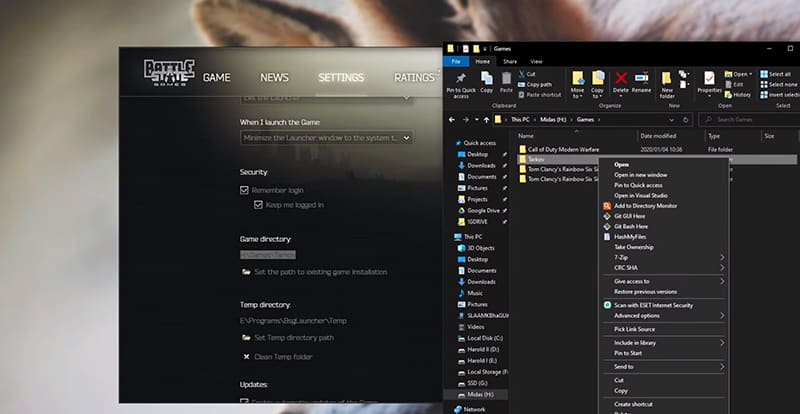The width and height of the screenshot is (800, 414).
Task: Switch to the SETTINGS tab in the launcher
Action: tap(341, 78)
